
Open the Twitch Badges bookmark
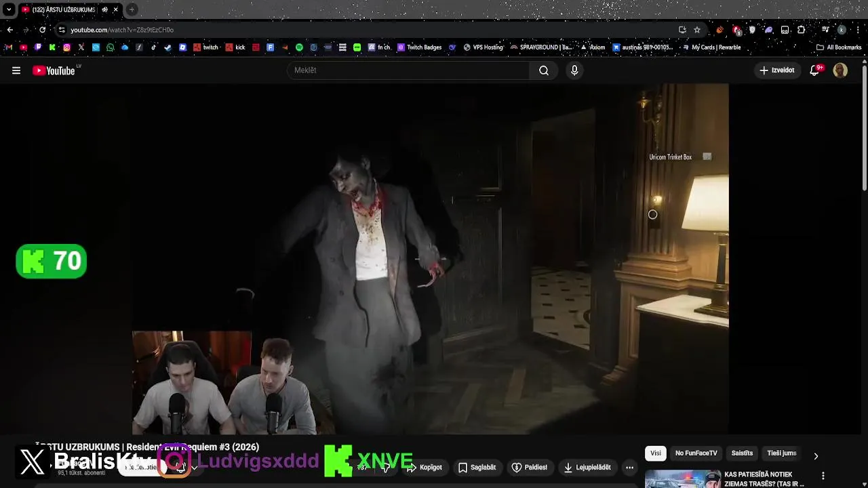420,47
